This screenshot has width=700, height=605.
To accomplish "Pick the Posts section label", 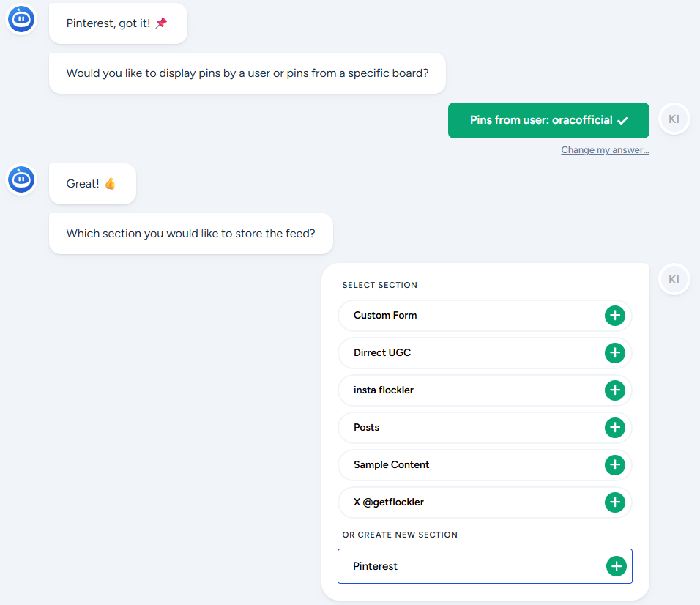I will (366, 428).
